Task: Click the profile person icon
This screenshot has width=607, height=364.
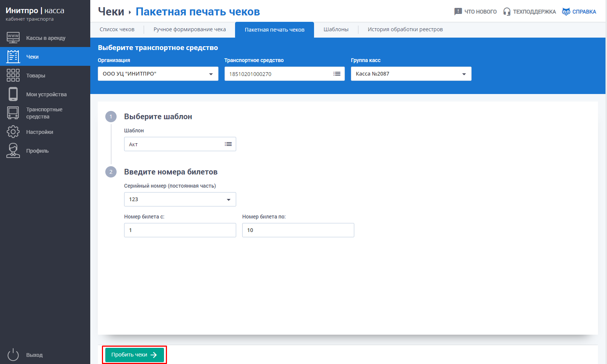Action: 13,150
